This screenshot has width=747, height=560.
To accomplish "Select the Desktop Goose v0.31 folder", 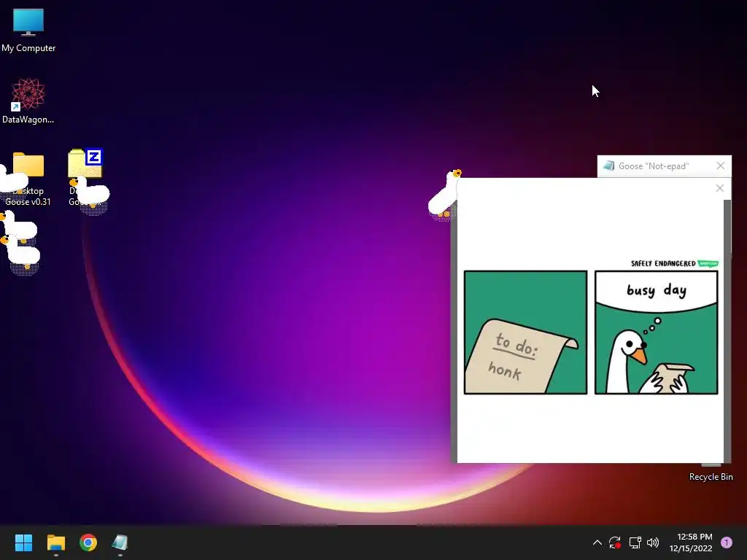I will click(x=28, y=179).
